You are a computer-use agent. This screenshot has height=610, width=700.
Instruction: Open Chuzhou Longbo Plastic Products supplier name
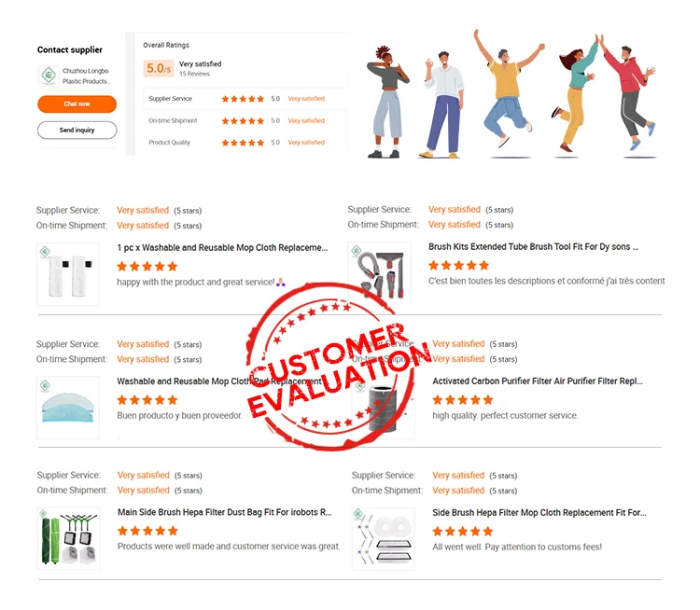click(86, 76)
